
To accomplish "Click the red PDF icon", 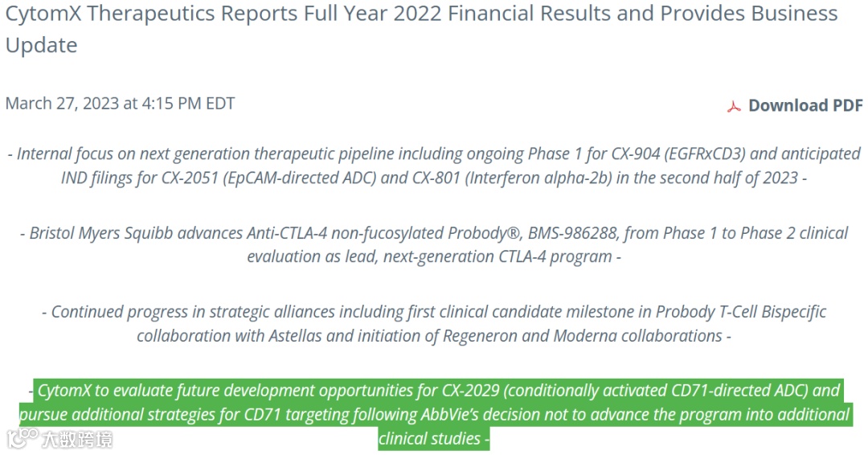I will pyautogui.click(x=734, y=106).
